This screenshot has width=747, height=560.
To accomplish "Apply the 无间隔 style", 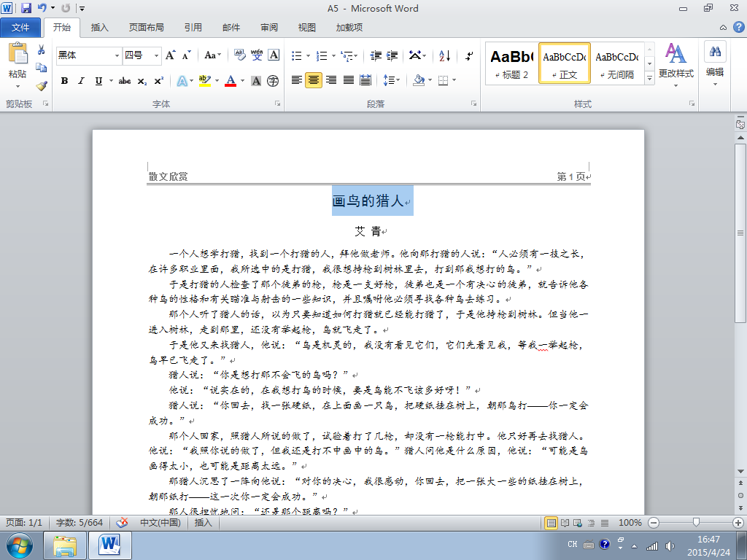I will click(x=617, y=63).
